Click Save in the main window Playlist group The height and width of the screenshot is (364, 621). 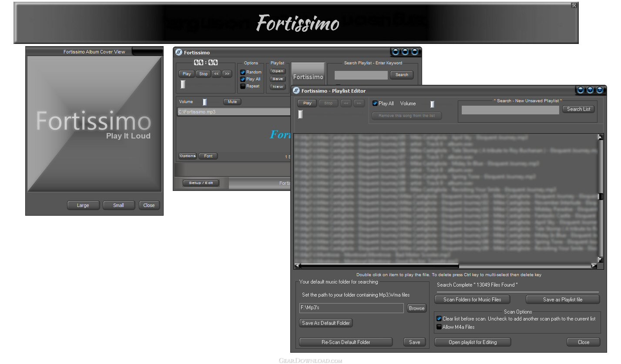click(x=278, y=79)
